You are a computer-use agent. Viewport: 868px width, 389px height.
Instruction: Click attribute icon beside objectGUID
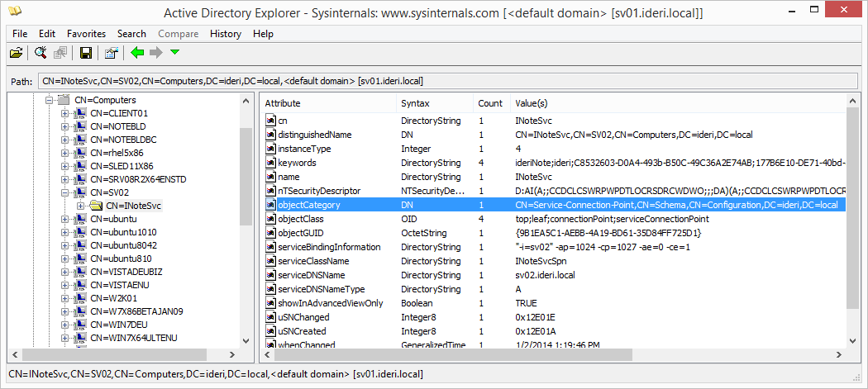[270, 233]
